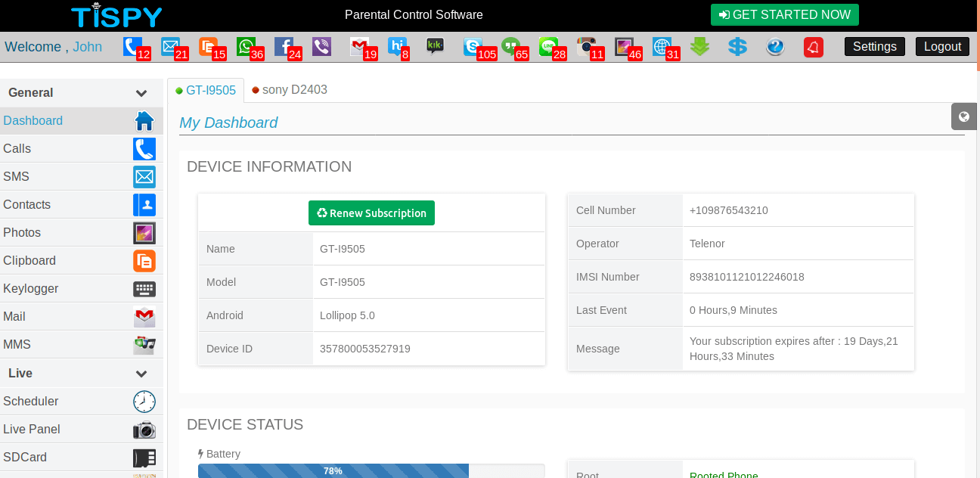Go to Dashboard in the sidebar

click(x=82, y=121)
